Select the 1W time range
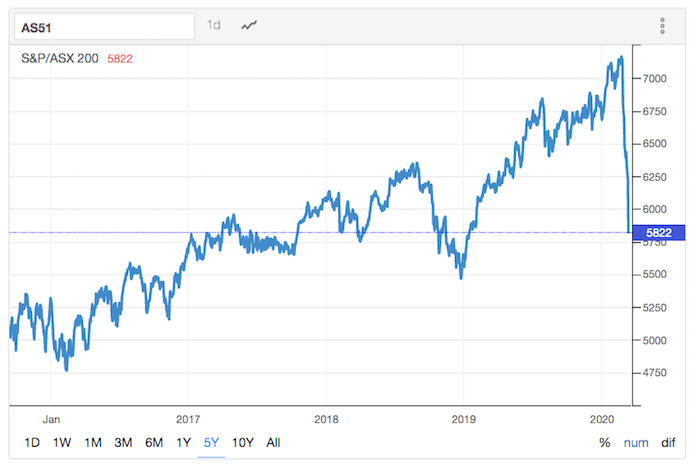The height and width of the screenshot is (465, 699). click(62, 443)
